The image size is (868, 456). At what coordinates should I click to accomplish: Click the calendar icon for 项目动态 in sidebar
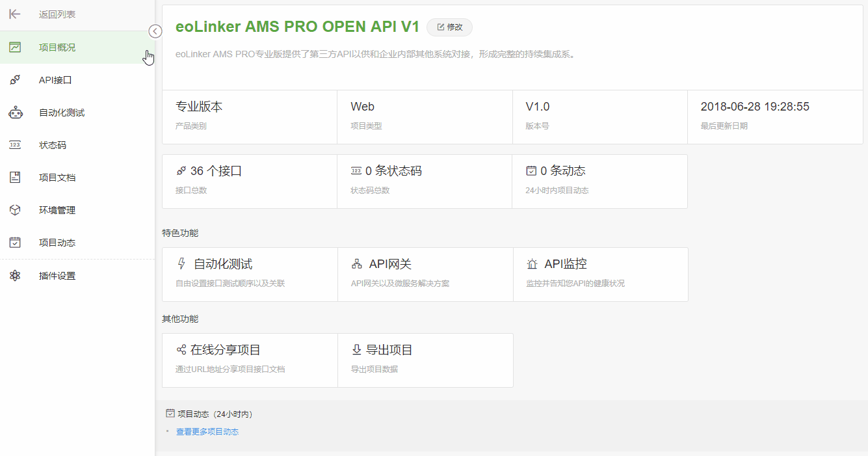pyautogui.click(x=15, y=243)
